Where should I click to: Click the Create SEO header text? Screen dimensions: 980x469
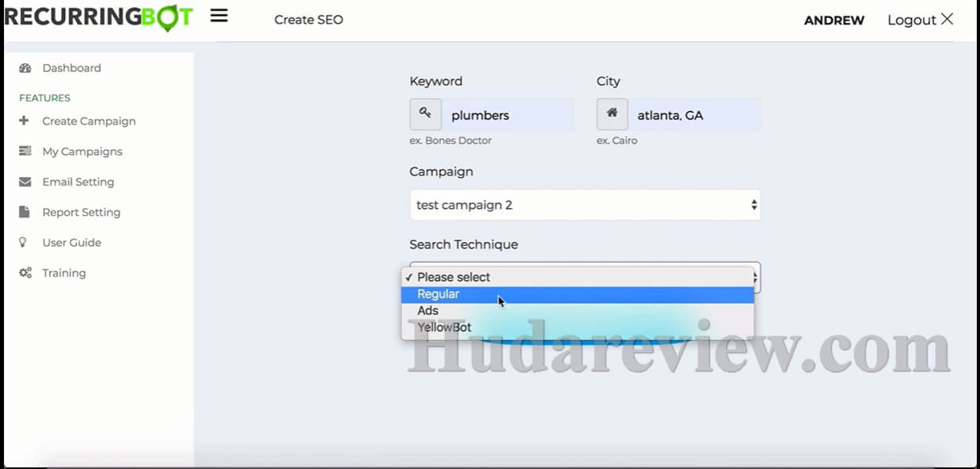click(309, 20)
